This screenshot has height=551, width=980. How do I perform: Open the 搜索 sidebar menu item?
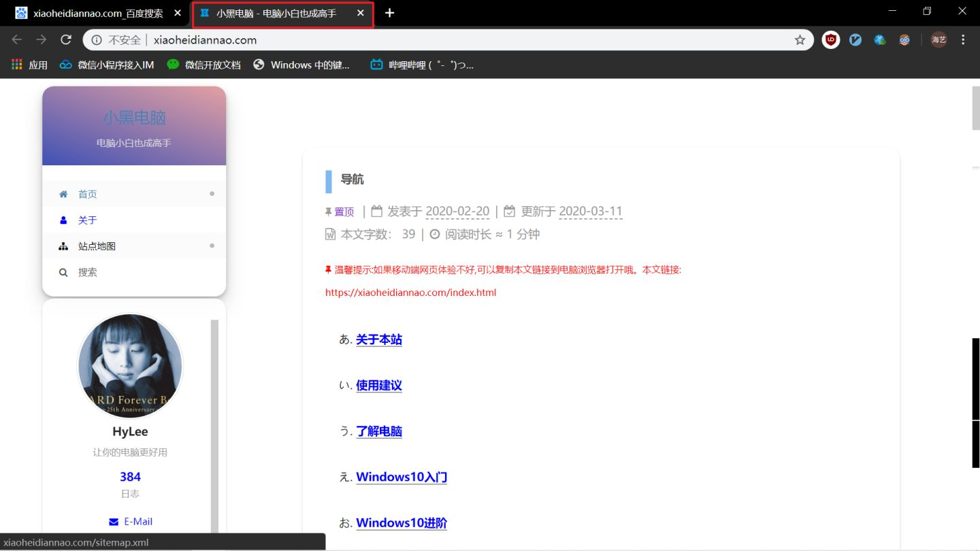click(x=134, y=271)
